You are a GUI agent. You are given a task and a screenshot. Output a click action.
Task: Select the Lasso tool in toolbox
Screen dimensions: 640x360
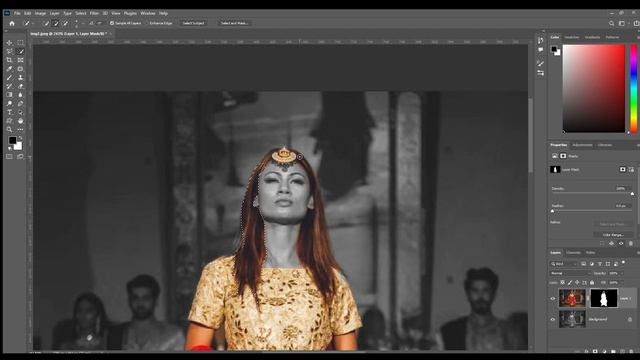(x=9, y=51)
